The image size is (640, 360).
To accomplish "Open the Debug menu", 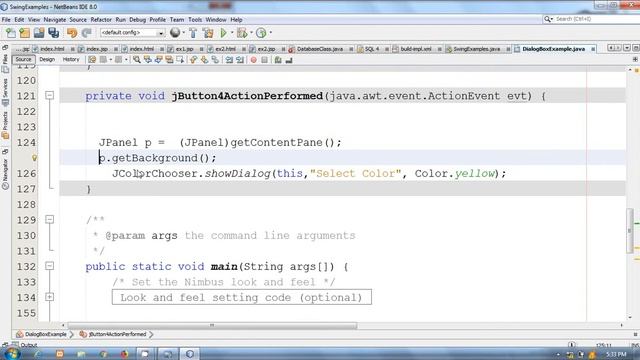I will click(138, 20).
